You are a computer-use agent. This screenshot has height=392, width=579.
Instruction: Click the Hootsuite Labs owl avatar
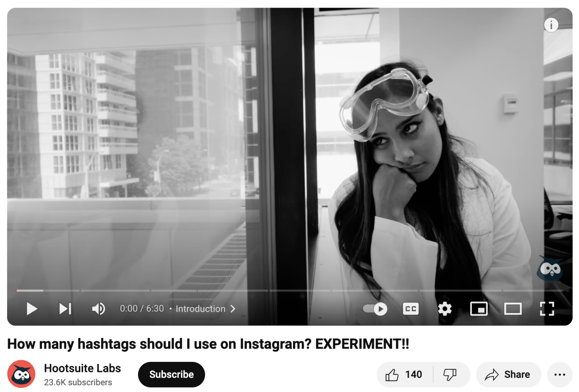pyautogui.click(x=21, y=374)
